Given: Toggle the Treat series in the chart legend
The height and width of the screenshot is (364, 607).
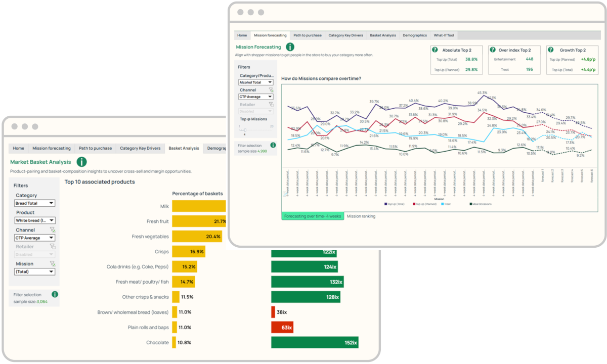Looking at the screenshot, I should [447, 204].
